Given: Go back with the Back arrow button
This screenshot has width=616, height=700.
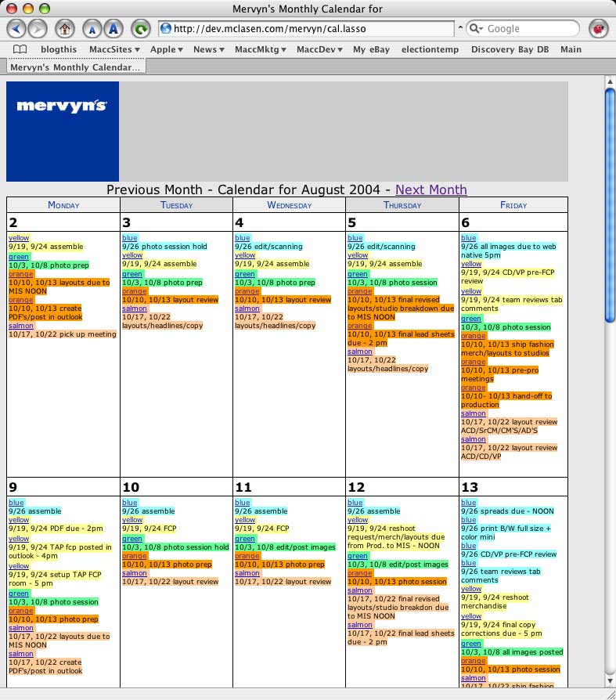Looking at the screenshot, I should 16,29.
